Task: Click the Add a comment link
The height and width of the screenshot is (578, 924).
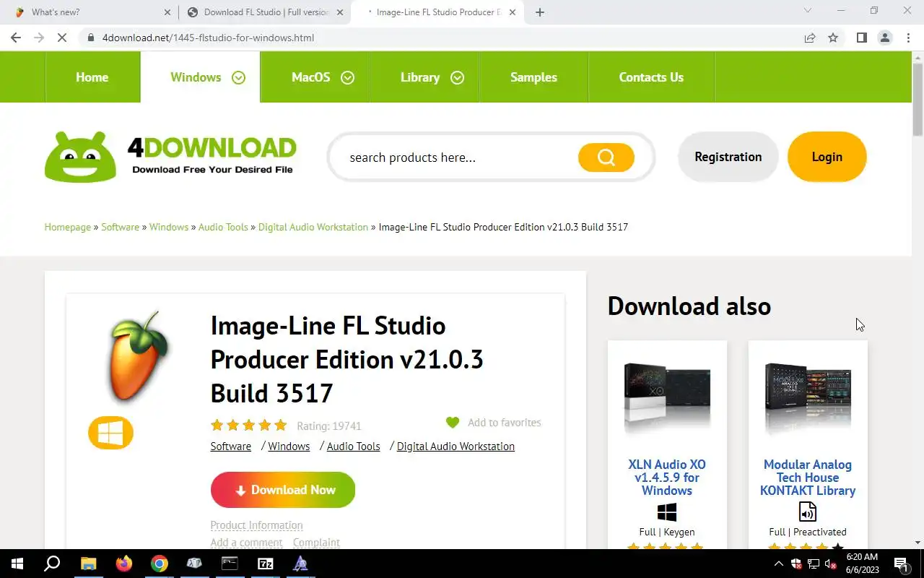Action: click(246, 543)
